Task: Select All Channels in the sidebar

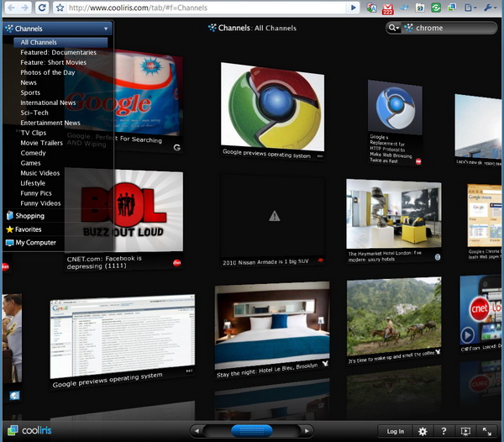Action: point(60,42)
